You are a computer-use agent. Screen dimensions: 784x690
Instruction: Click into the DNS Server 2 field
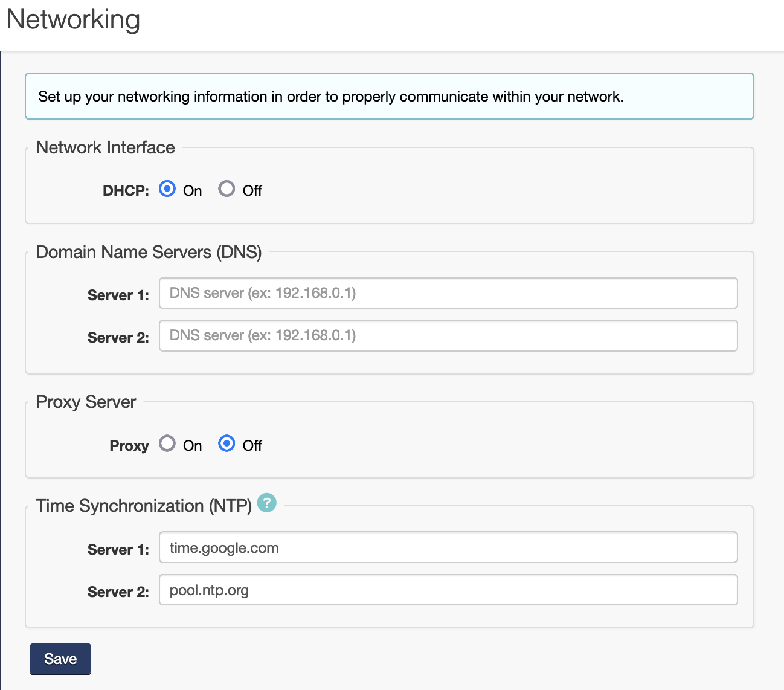tap(448, 335)
